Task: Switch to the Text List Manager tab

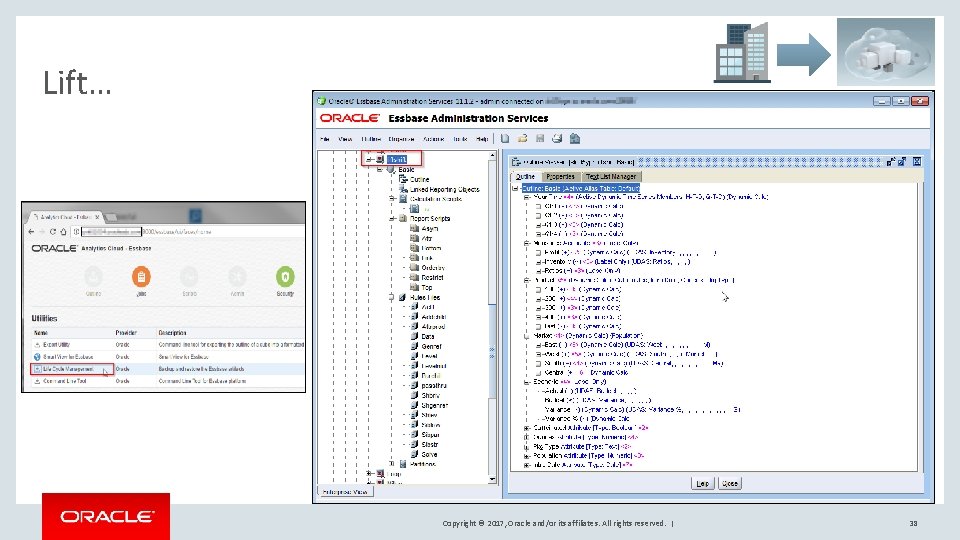Action: pyautogui.click(x=610, y=176)
